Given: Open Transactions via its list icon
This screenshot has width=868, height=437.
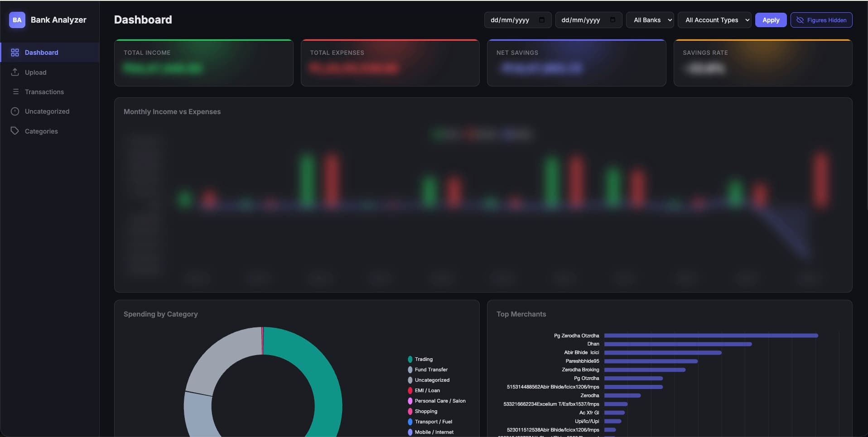Looking at the screenshot, I should (x=14, y=92).
